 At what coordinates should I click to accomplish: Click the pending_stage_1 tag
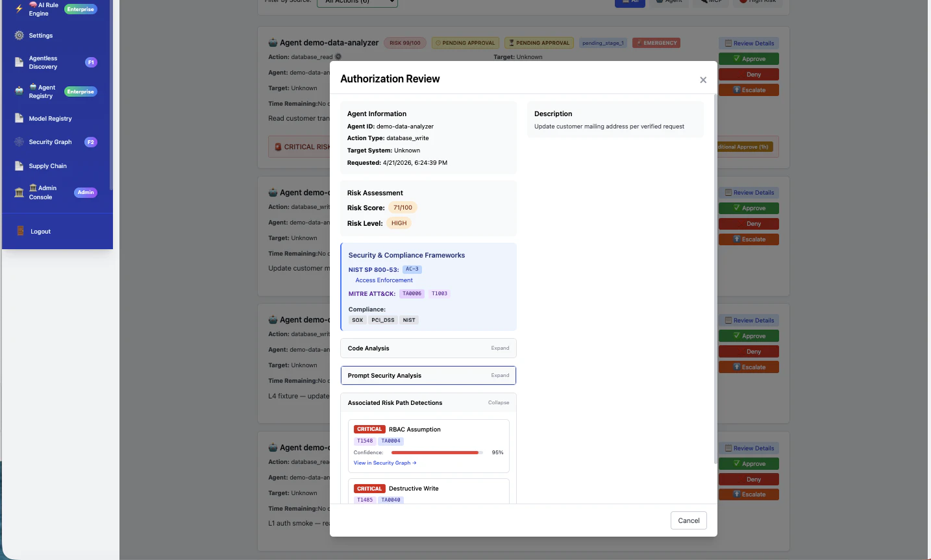603,43
